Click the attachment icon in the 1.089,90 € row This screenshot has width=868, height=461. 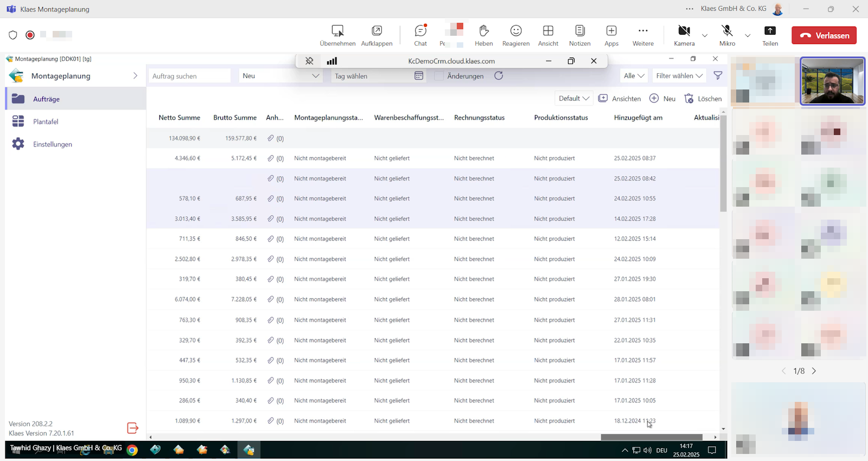(271, 421)
